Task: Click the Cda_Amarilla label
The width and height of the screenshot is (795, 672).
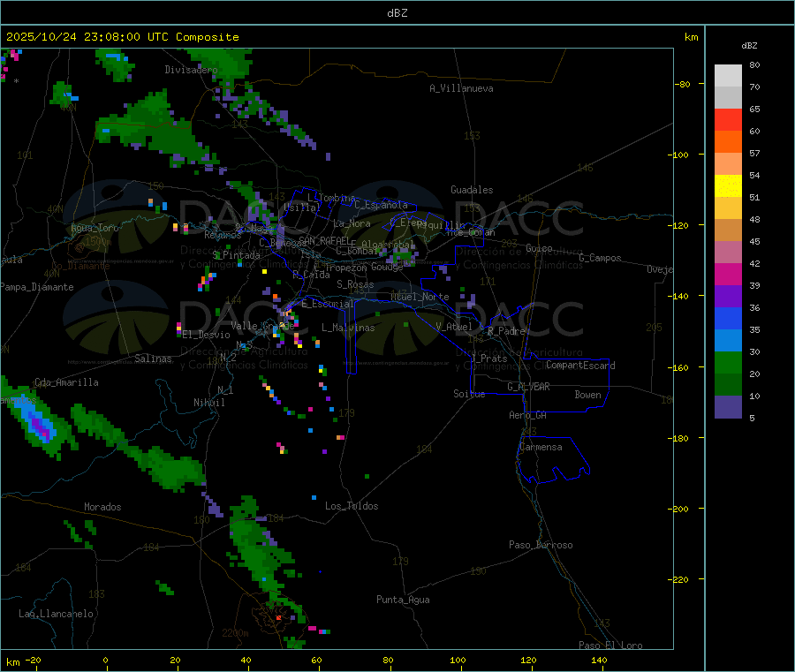Action: click(x=66, y=382)
